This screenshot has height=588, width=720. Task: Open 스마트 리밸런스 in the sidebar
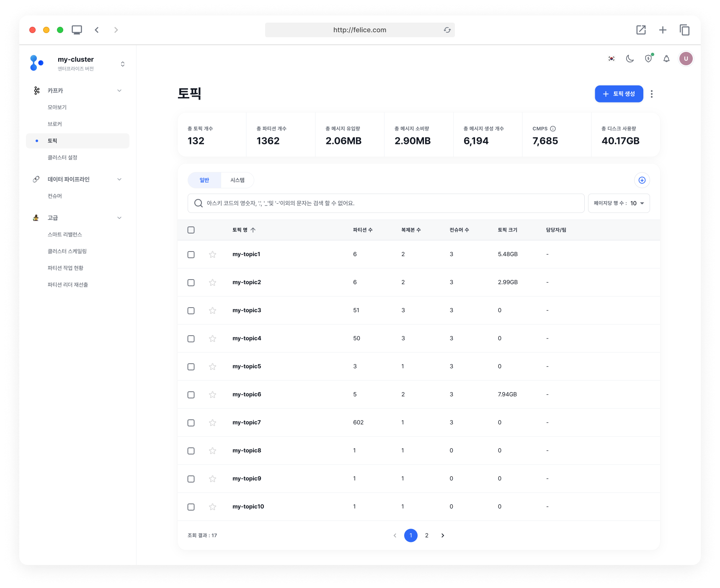point(65,234)
